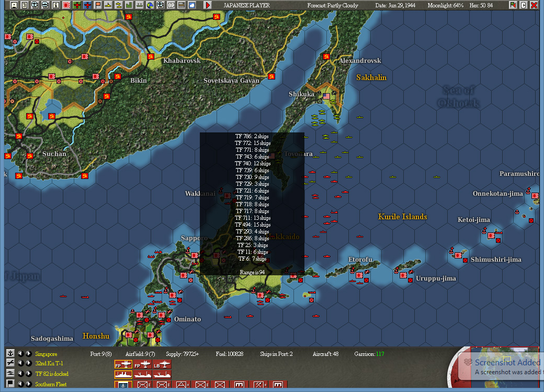This screenshot has height=392, width=544.
Task: Click the 'Supply: 79725+' value
Action: (183, 354)
